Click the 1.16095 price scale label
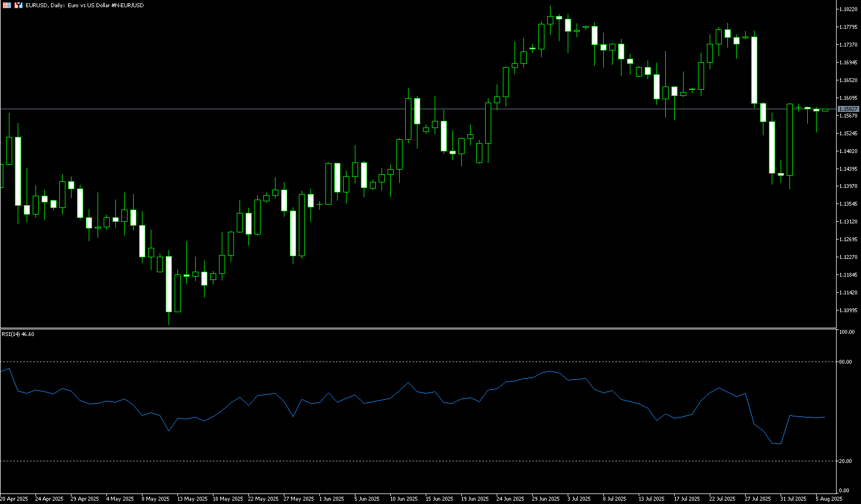The width and height of the screenshot is (861, 504). 849,98
